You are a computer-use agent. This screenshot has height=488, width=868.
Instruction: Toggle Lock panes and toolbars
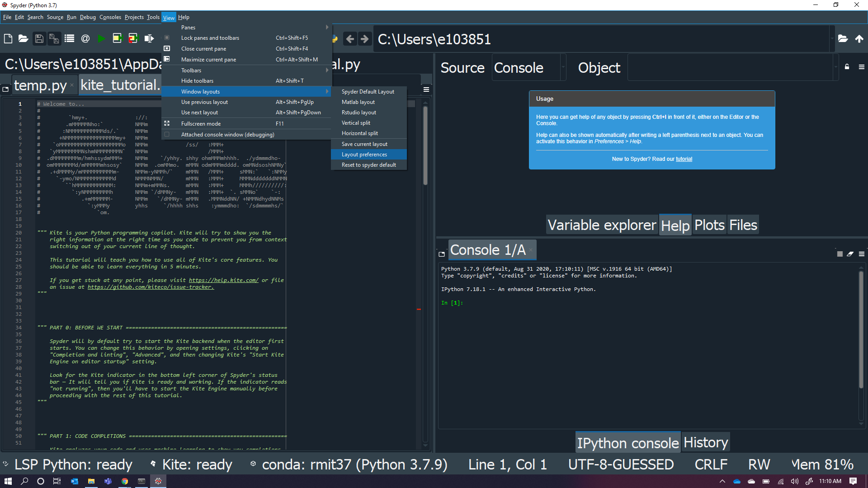click(x=246, y=38)
